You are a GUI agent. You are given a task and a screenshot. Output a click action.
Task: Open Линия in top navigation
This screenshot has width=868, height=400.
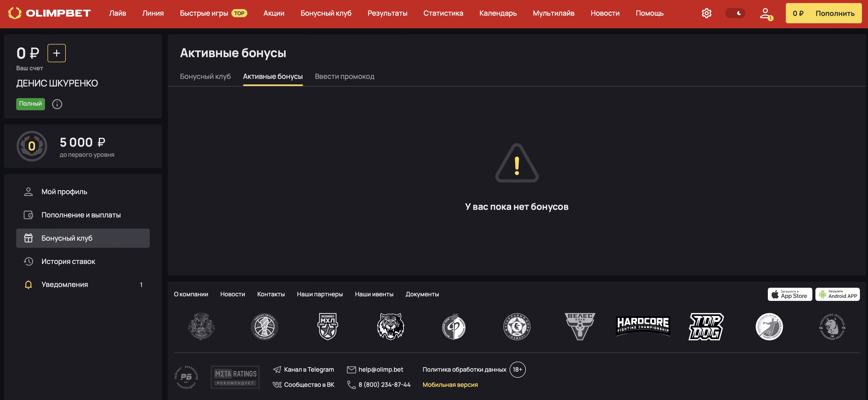click(153, 13)
